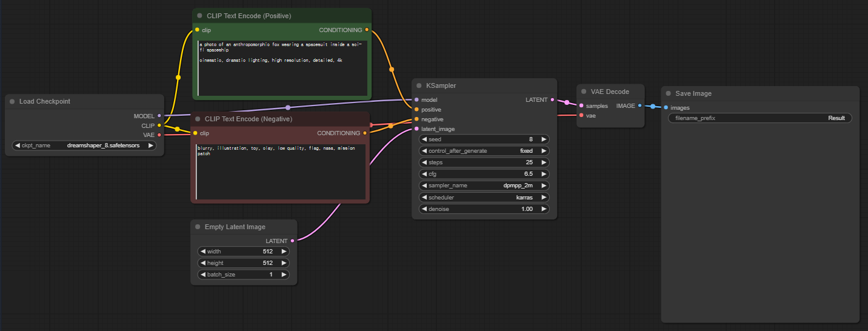Click the CLIP output socket on Load Checkpoint
This screenshot has width=868, height=331.
(x=159, y=125)
